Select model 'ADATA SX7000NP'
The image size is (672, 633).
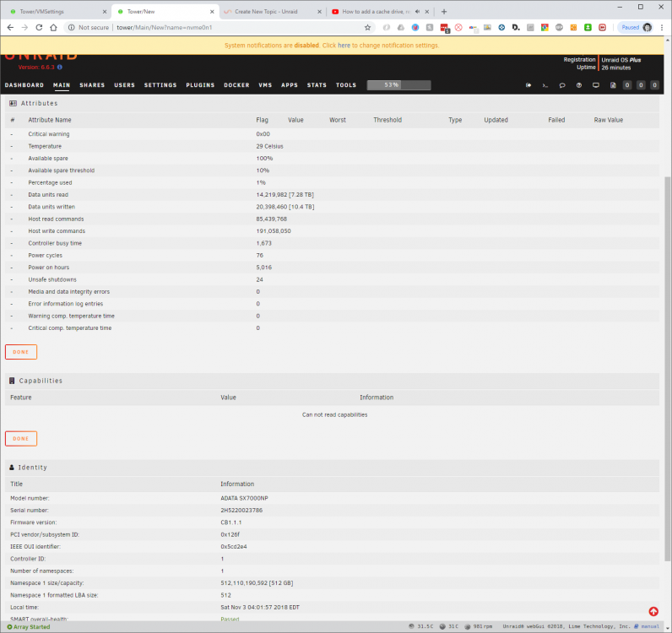pos(244,499)
